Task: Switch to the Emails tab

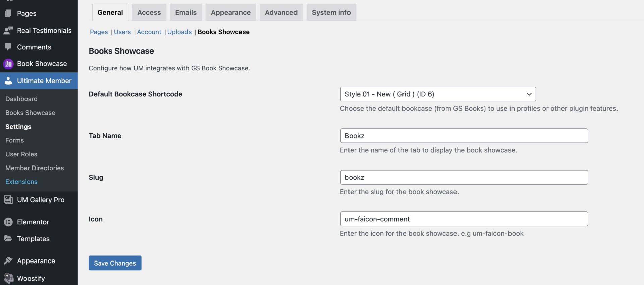Action: (186, 12)
